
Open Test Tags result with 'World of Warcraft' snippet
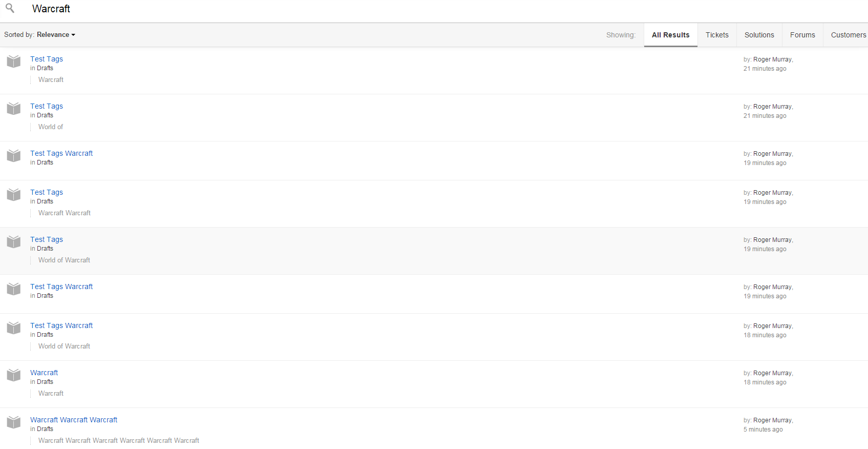(x=47, y=239)
